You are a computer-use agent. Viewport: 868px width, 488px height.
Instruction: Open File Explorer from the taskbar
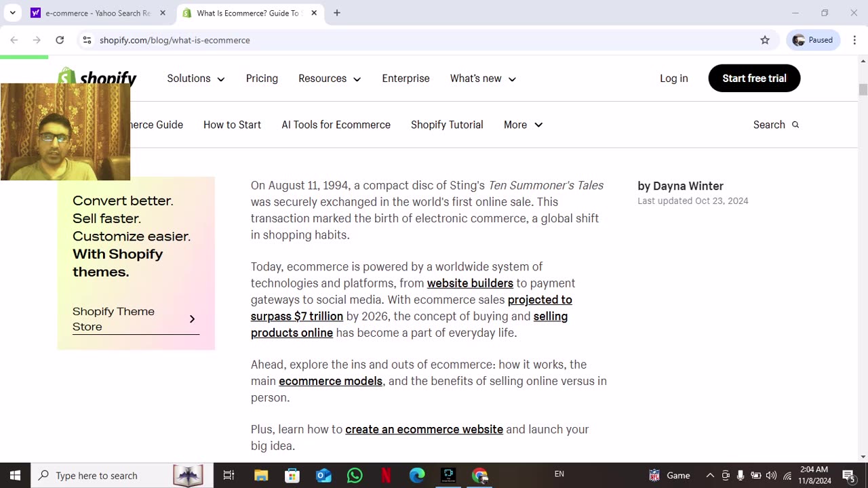tap(261, 475)
